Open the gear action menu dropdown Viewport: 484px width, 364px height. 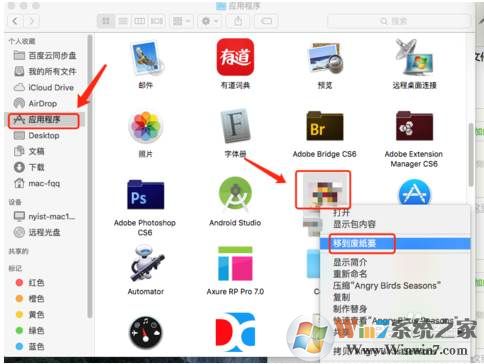210,21
